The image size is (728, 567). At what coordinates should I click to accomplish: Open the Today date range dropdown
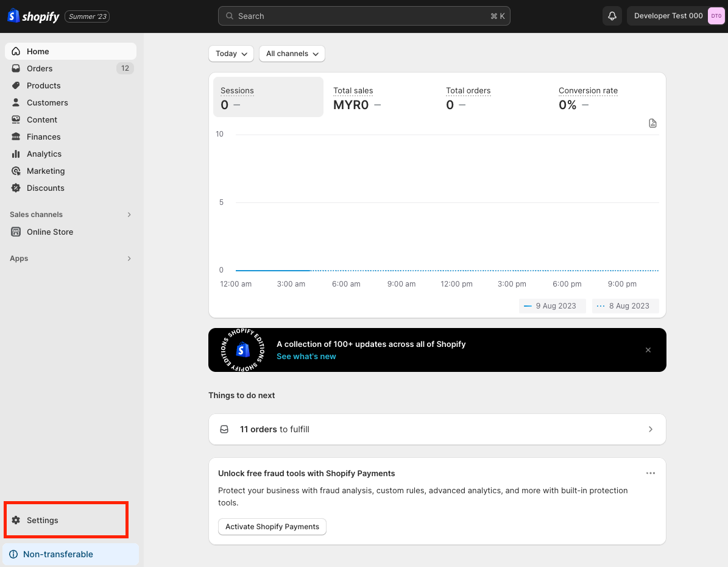pos(231,54)
